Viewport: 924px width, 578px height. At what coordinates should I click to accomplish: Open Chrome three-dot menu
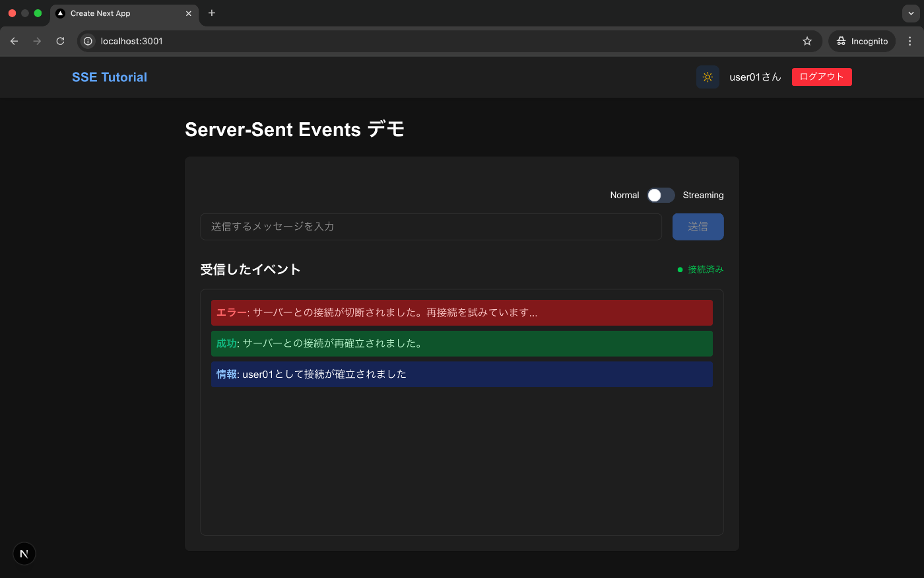(910, 41)
